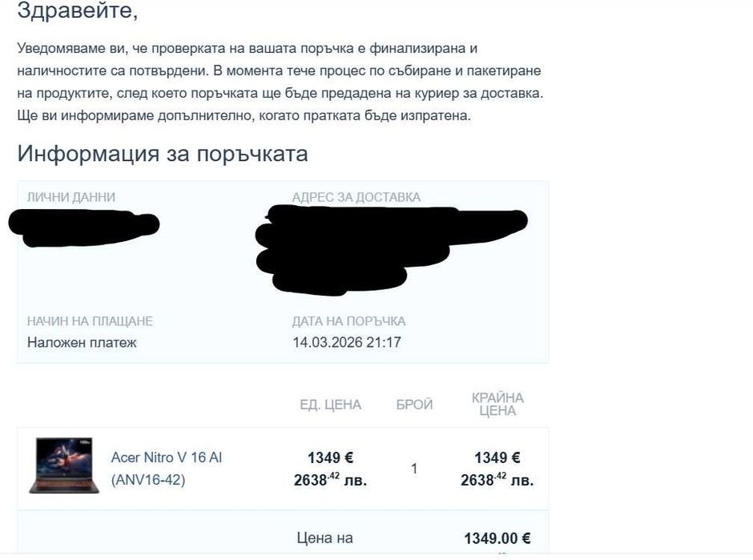Click the 'ЕД. ЦЕНА' column header
Image resolution: width=753 pixels, height=560 pixels.
330,405
